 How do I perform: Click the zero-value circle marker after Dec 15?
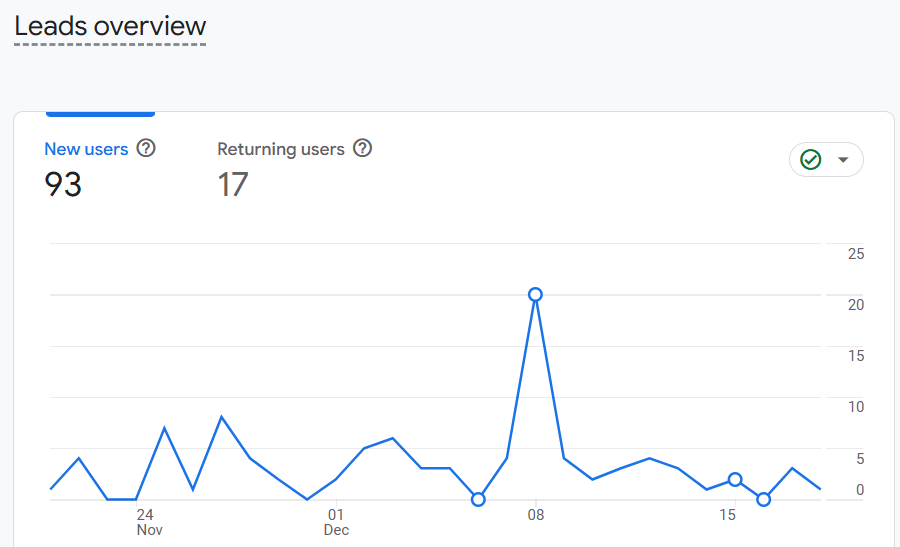pyautogui.click(x=764, y=499)
